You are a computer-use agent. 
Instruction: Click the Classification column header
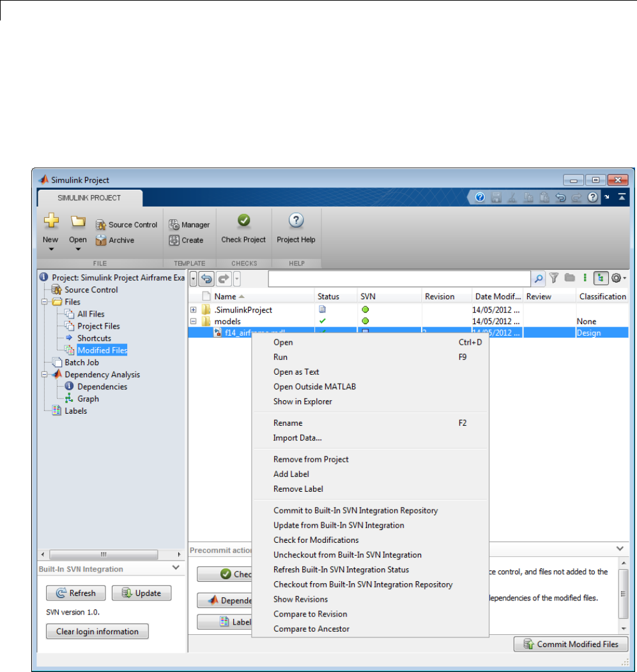(x=602, y=297)
